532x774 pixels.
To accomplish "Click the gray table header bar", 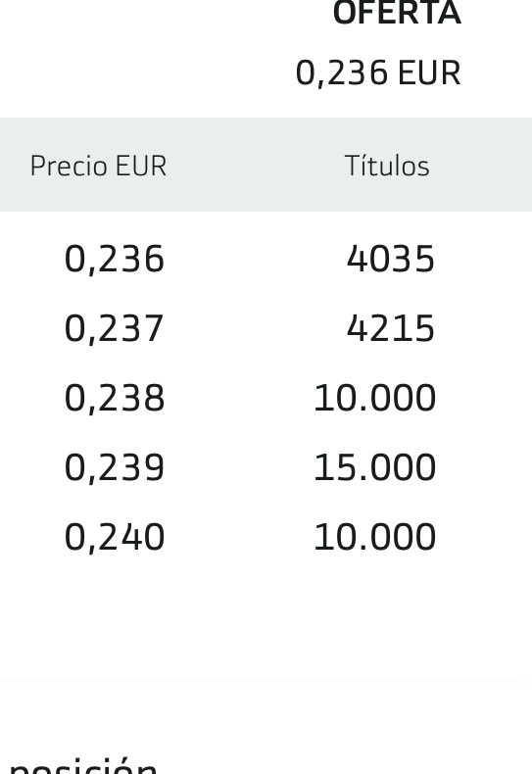I will point(266,165).
